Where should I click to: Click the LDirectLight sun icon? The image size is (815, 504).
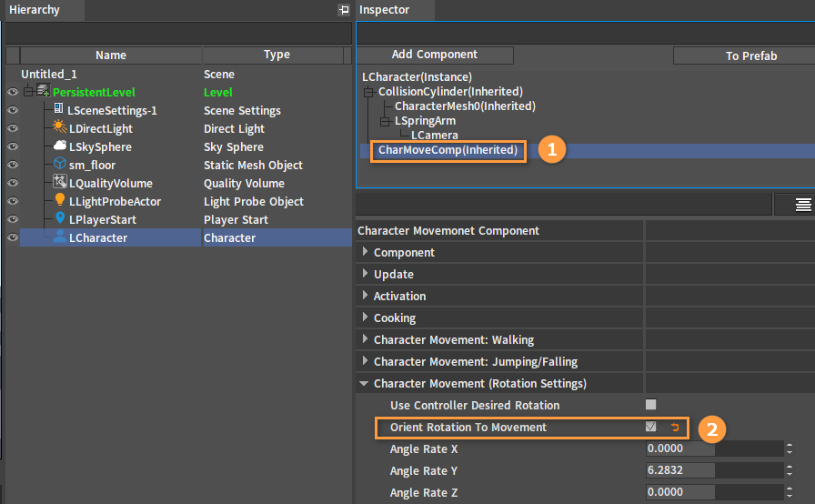click(60, 126)
